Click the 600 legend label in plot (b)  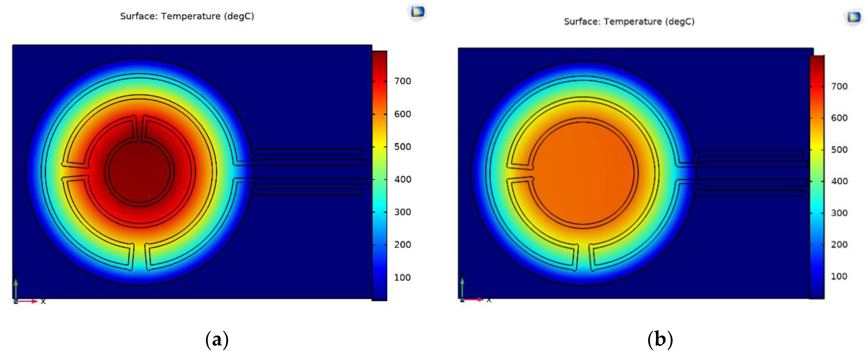[x=839, y=118]
